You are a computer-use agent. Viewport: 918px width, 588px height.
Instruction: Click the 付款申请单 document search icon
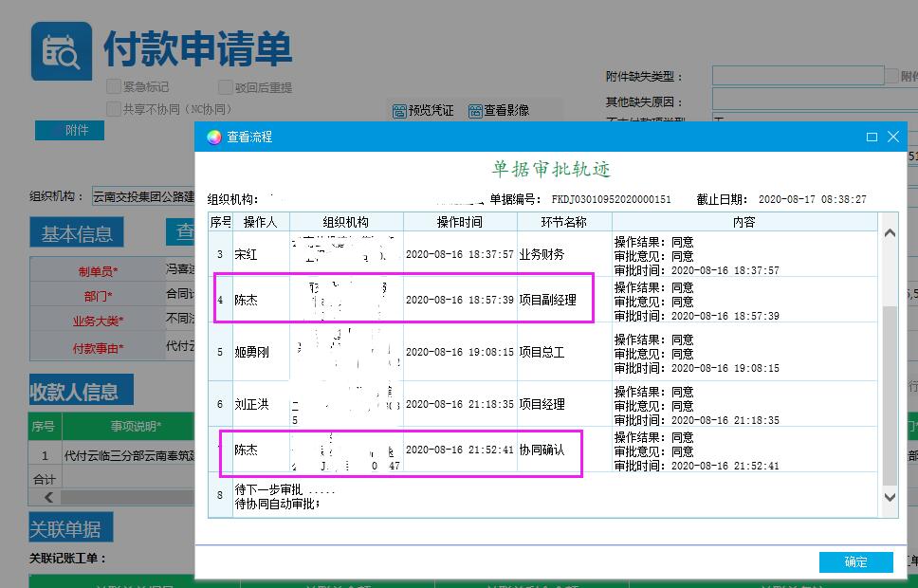62,50
